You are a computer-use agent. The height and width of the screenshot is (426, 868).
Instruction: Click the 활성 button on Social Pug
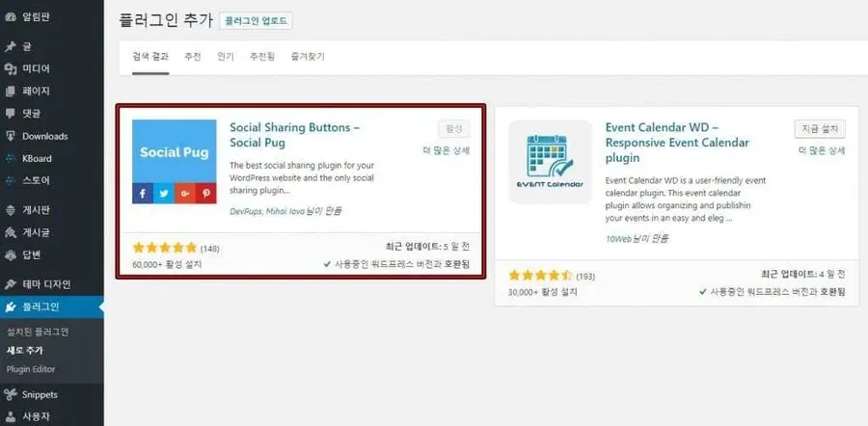[x=454, y=129]
